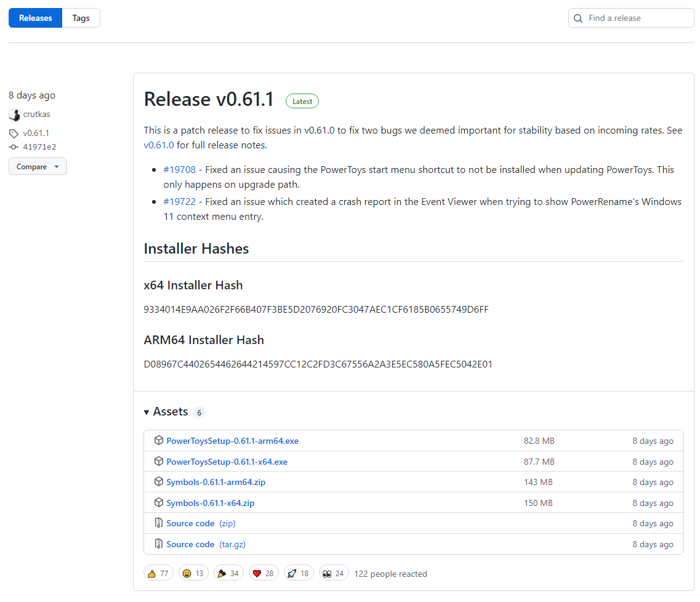The image size is (700, 602).
Task: Click 8 days ago in Source code zip row
Action: click(x=653, y=523)
